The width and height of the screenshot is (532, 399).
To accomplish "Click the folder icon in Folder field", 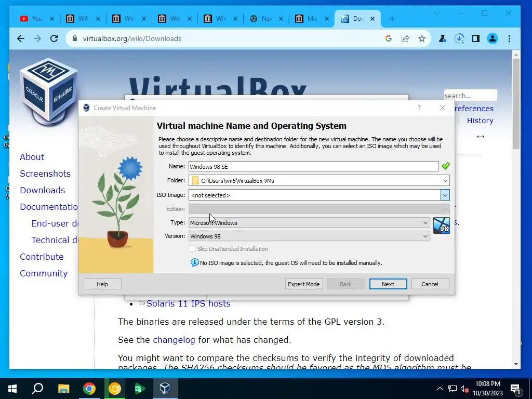I will [195, 180].
